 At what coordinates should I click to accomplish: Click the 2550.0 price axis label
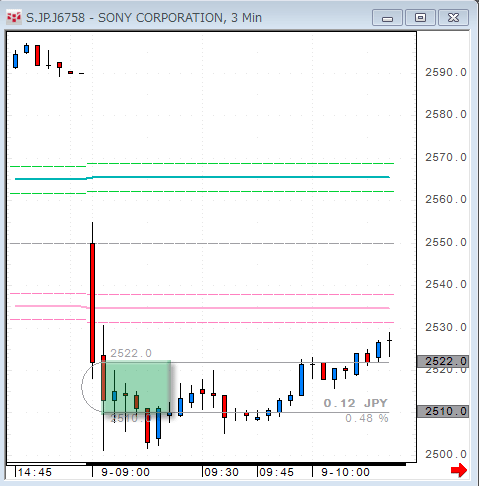coord(446,242)
